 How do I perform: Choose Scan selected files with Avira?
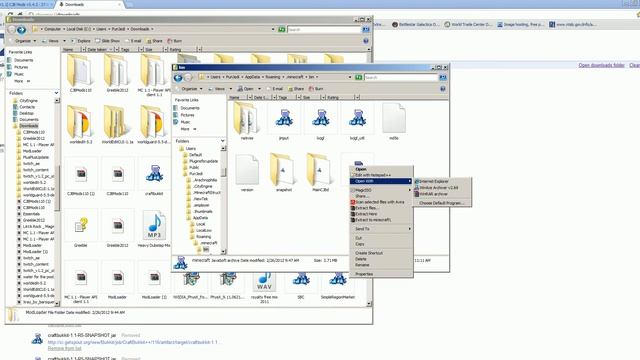(380, 202)
